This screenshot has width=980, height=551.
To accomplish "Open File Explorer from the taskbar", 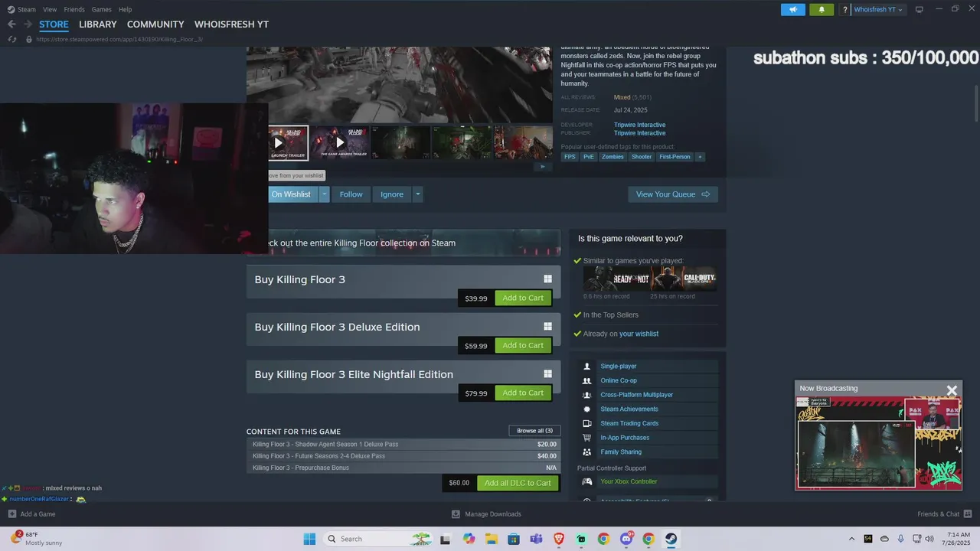I will [492, 539].
